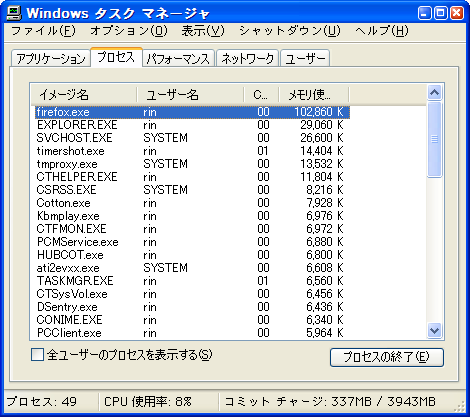Click the scroll up arrow of process list

434,92
